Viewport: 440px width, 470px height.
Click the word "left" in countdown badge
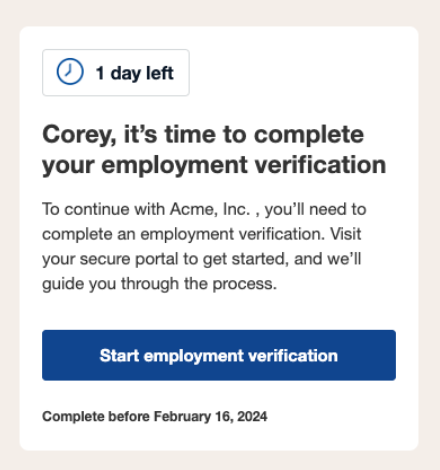(x=160, y=73)
